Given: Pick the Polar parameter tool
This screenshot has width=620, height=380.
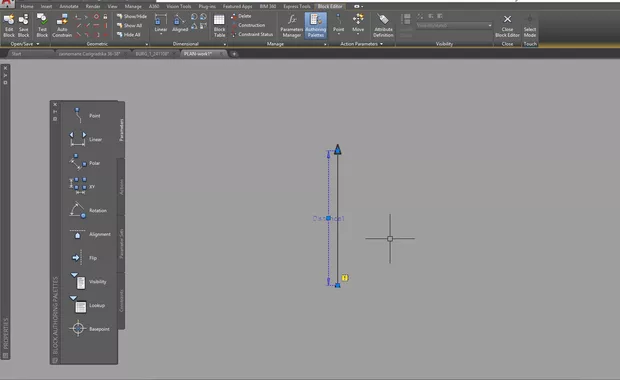Looking at the screenshot, I should 84,163.
